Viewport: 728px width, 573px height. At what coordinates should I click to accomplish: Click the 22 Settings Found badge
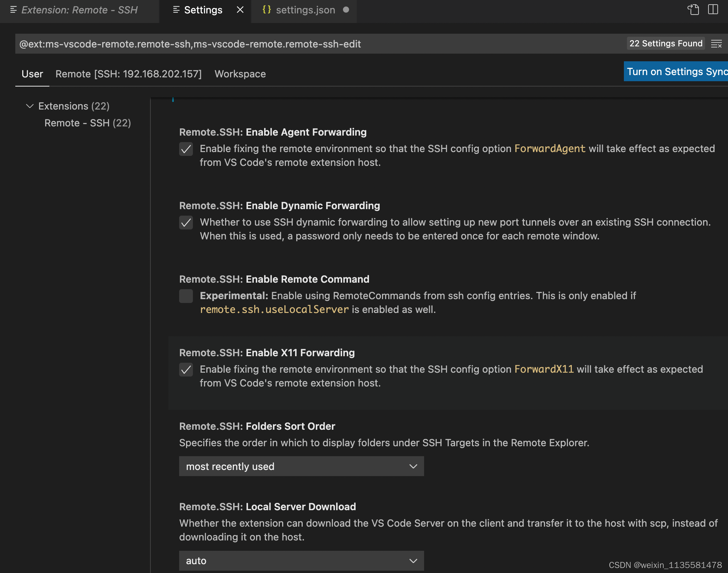pos(666,43)
